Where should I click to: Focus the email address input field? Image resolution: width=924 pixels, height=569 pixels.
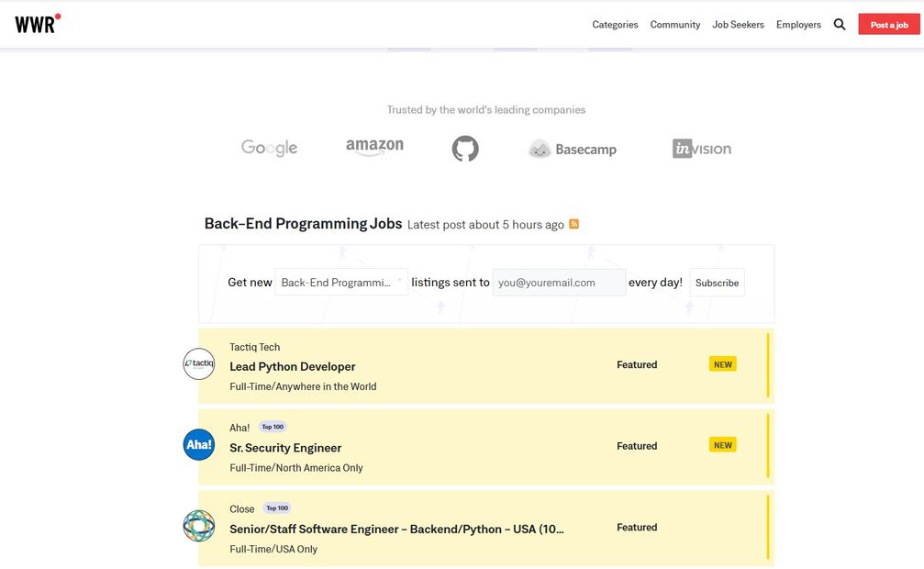[559, 283]
